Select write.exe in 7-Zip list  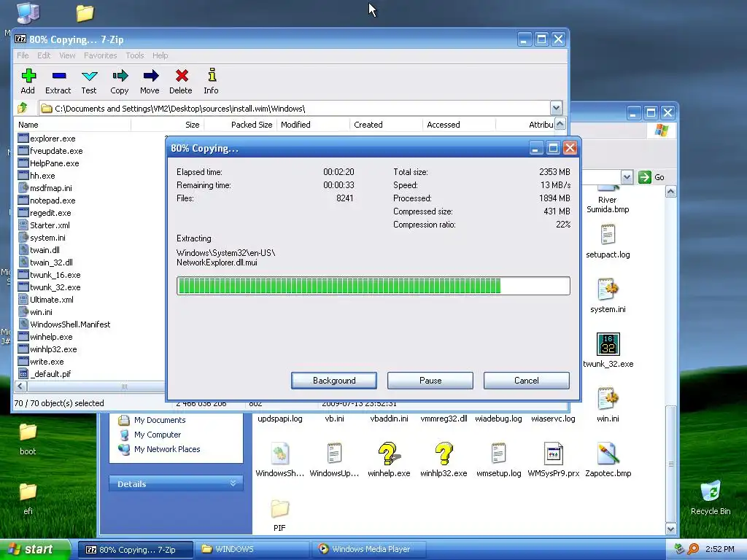[41, 362]
